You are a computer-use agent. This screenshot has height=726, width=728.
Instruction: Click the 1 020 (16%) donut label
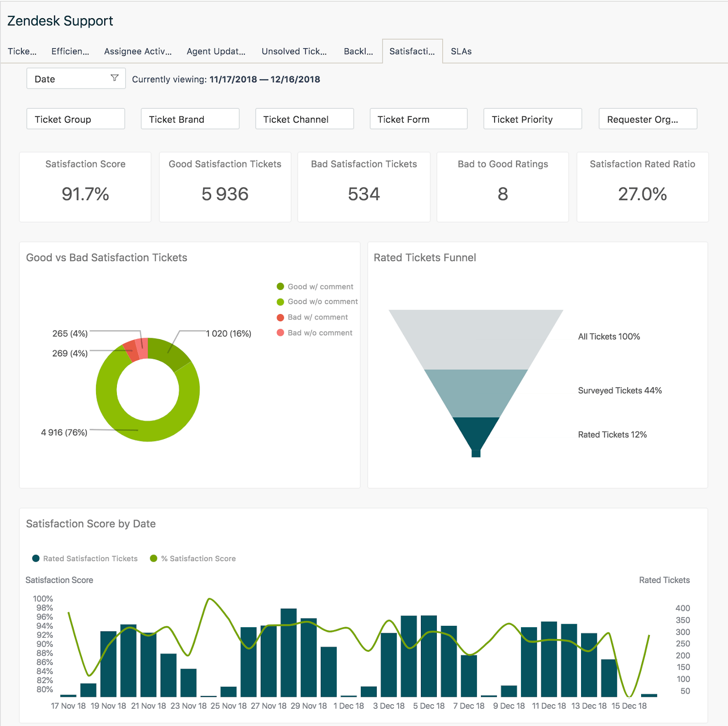(229, 334)
